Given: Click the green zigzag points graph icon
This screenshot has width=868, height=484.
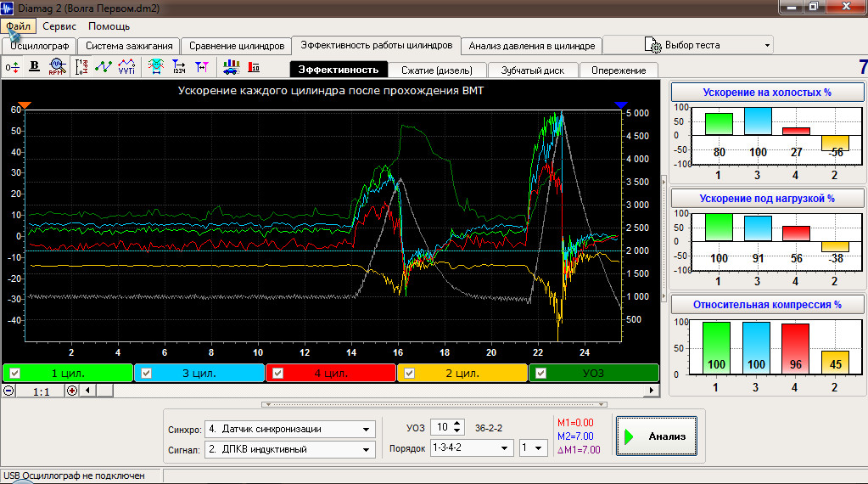Looking at the screenshot, I should (x=104, y=67).
